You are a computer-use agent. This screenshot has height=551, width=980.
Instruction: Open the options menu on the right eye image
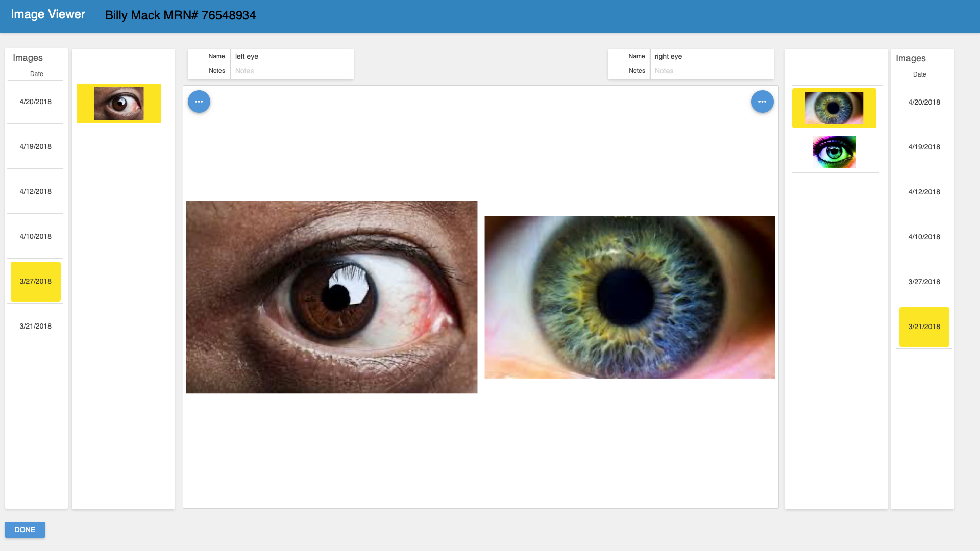pos(762,102)
